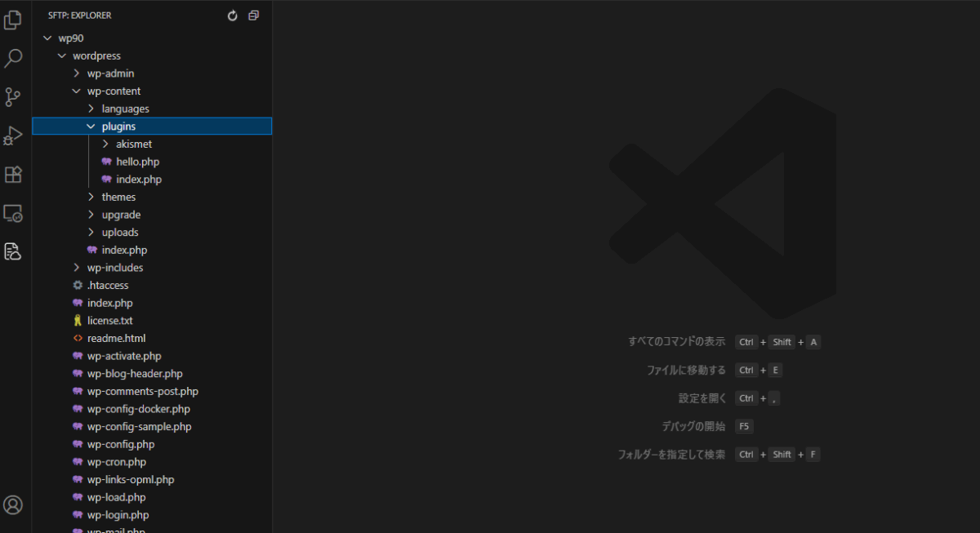980x533 pixels.
Task: Click gear icon beside .htaccess
Action: click(78, 286)
